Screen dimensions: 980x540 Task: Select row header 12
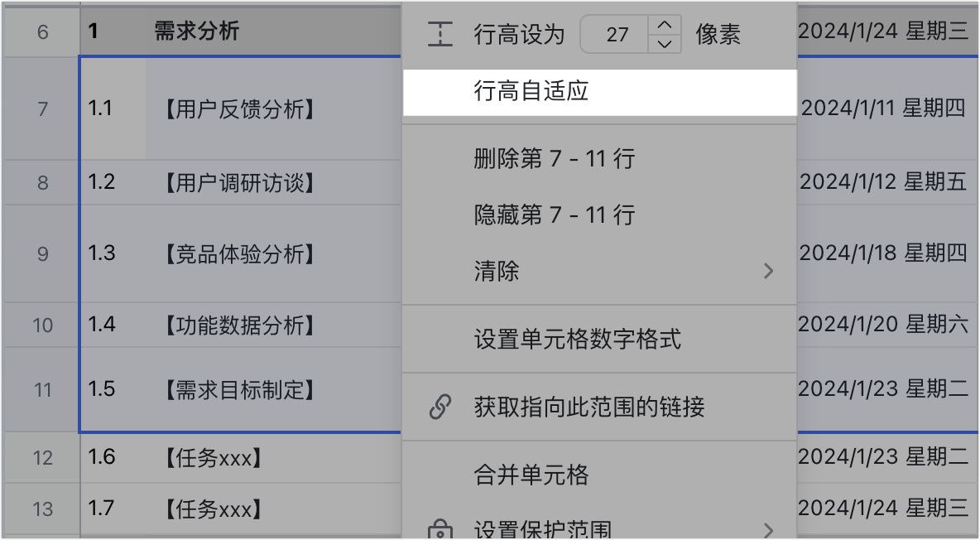pyautogui.click(x=42, y=457)
